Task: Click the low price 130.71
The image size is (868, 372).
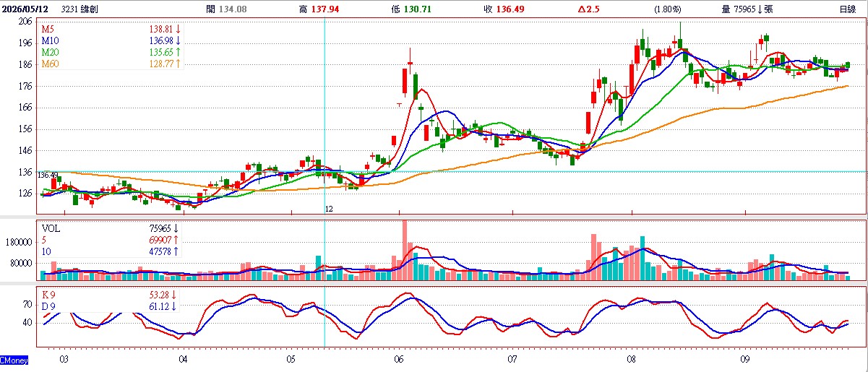Action: 416,9
